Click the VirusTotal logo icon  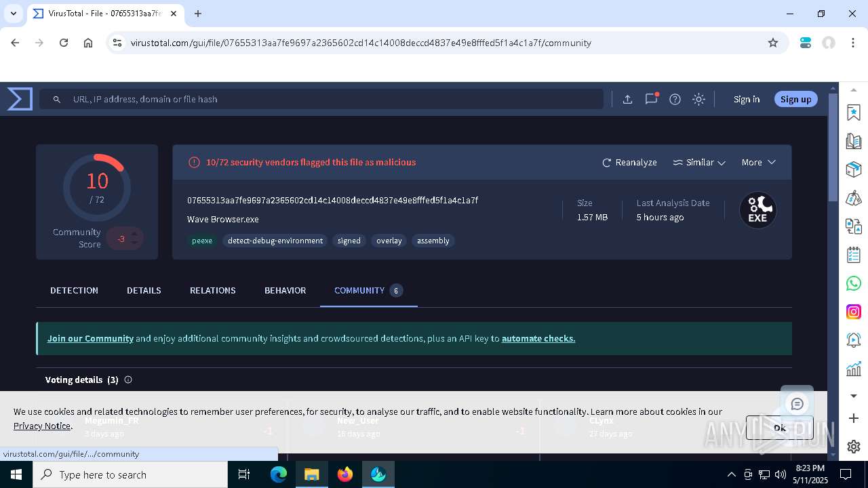20,99
